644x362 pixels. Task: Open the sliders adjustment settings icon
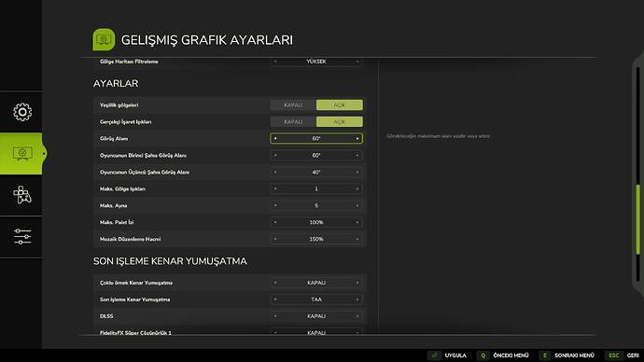pyautogui.click(x=22, y=237)
